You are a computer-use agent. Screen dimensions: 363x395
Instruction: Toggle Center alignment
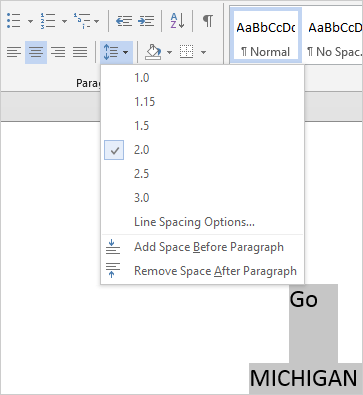[x=36, y=52]
